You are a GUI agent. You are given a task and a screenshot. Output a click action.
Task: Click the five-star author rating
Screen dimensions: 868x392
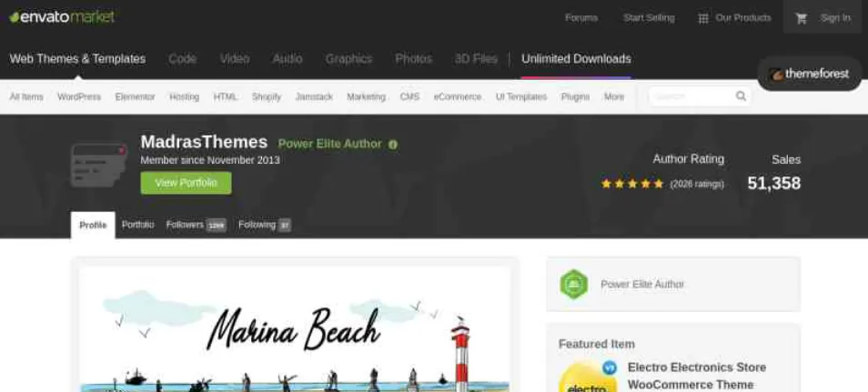[x=632, y=184]
